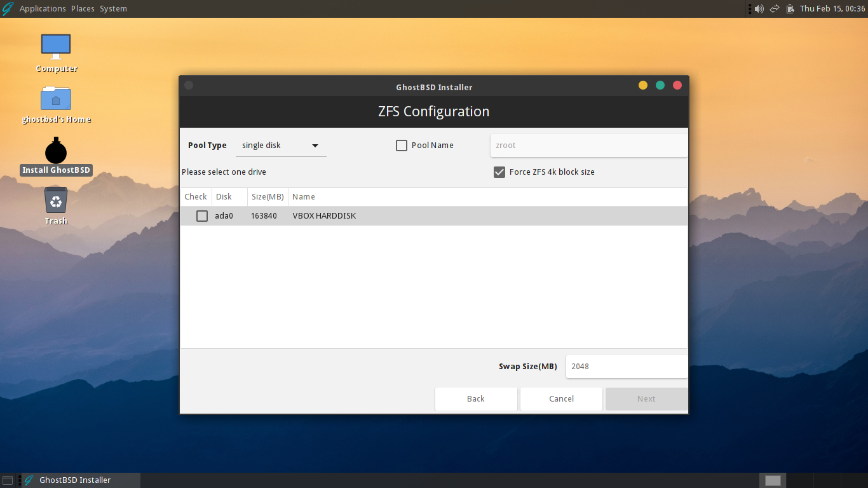Uncheck Force ZFS 4k block size
Viewport: 868px width, 488px height.
click(x=499, y=172)
